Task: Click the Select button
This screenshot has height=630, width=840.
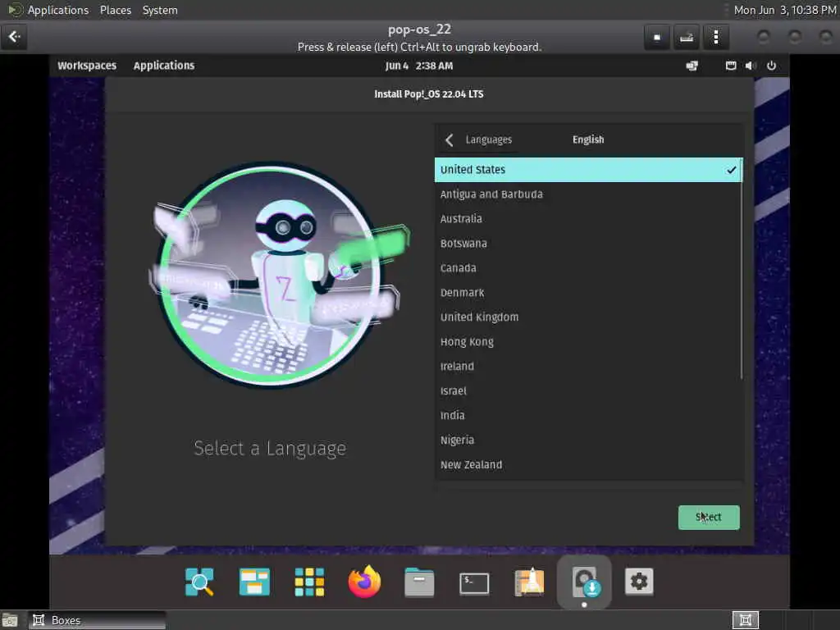Action: click(x=708, y=517)
